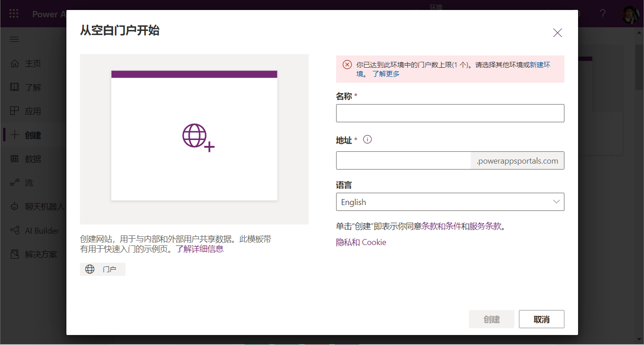Click the info icon beside 地址
The image size is (644, 345).
coord(368,140)
